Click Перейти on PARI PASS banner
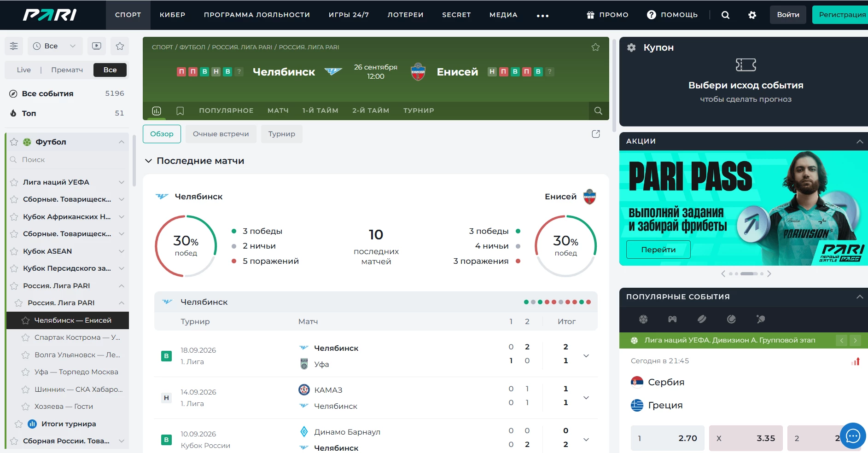The width and height of the screenshot is (868, 453). pos(658,250)
